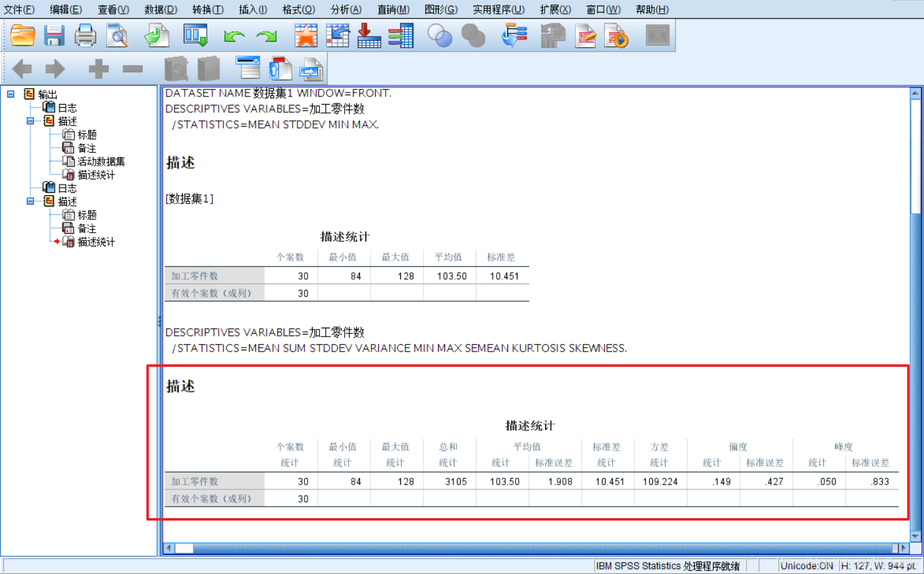Click the IBM SPSS Statistics 处理程序就绪 status text
924x574 pixels.
tap(667, 566)
